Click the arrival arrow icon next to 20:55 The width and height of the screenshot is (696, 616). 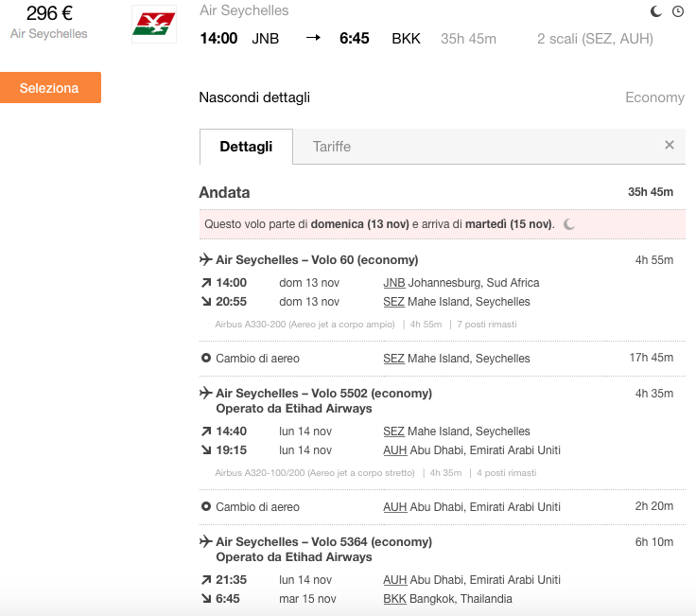(206, 302)
